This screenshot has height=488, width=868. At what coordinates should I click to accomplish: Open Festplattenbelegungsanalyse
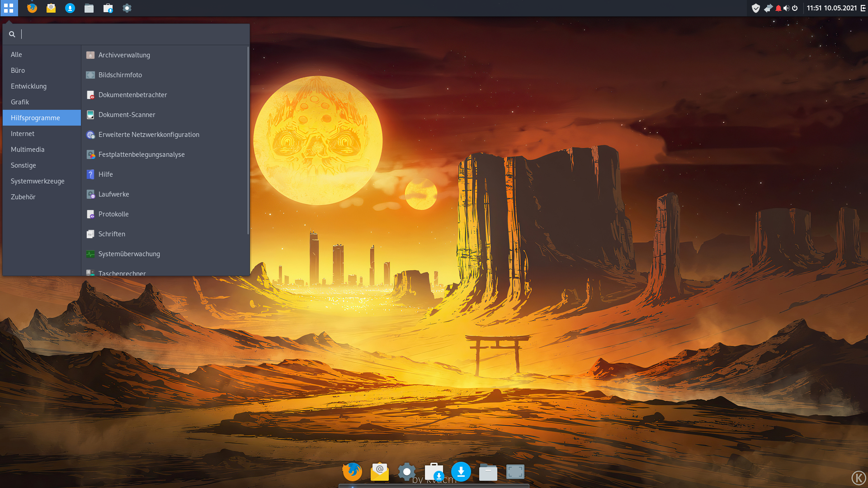tap(142, 155)
